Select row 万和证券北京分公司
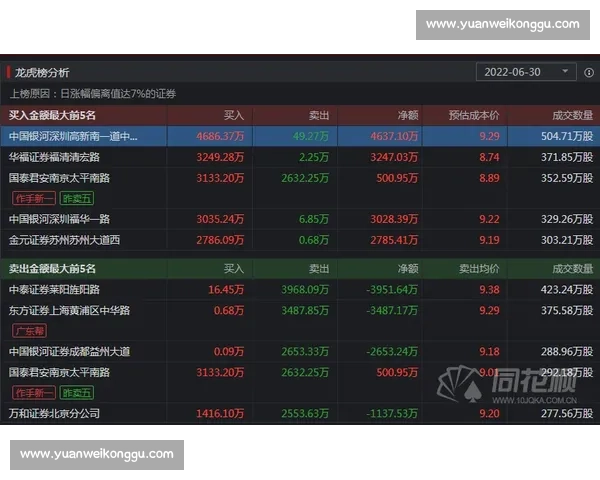Image resolution: width=600 pixels, height=480 pixels. point(300,413)
